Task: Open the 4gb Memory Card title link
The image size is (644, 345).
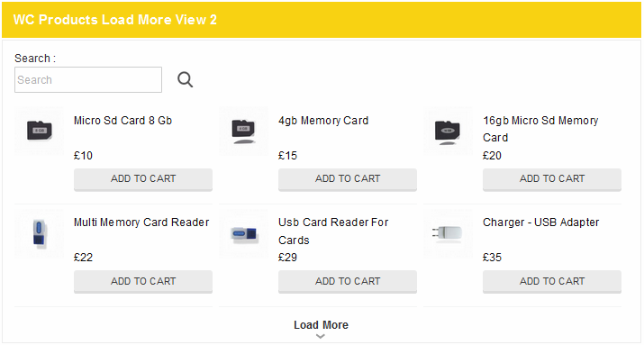Action: (323, 121)
